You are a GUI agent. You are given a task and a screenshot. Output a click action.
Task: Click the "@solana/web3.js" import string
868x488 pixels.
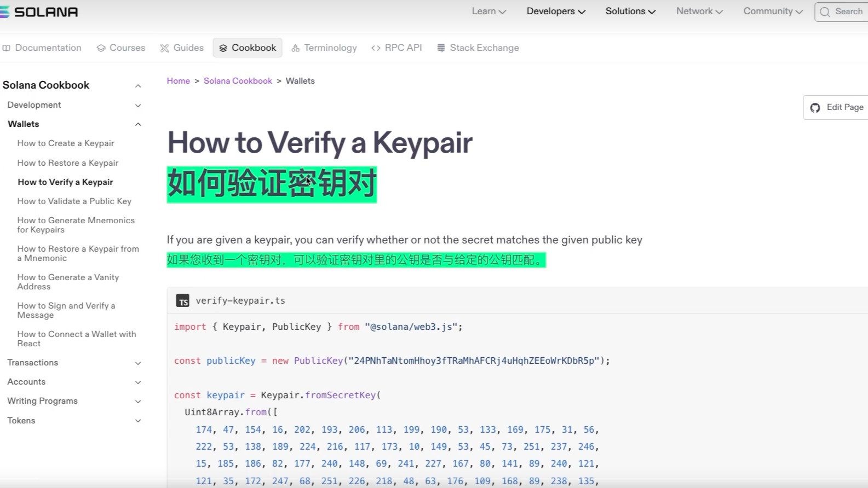click(411, 327)
